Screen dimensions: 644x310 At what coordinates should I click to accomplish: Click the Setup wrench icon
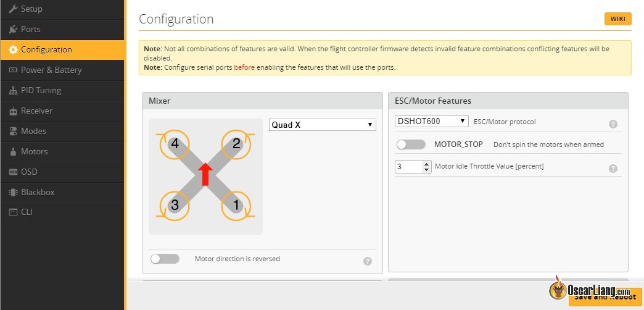tap(13, 9)
